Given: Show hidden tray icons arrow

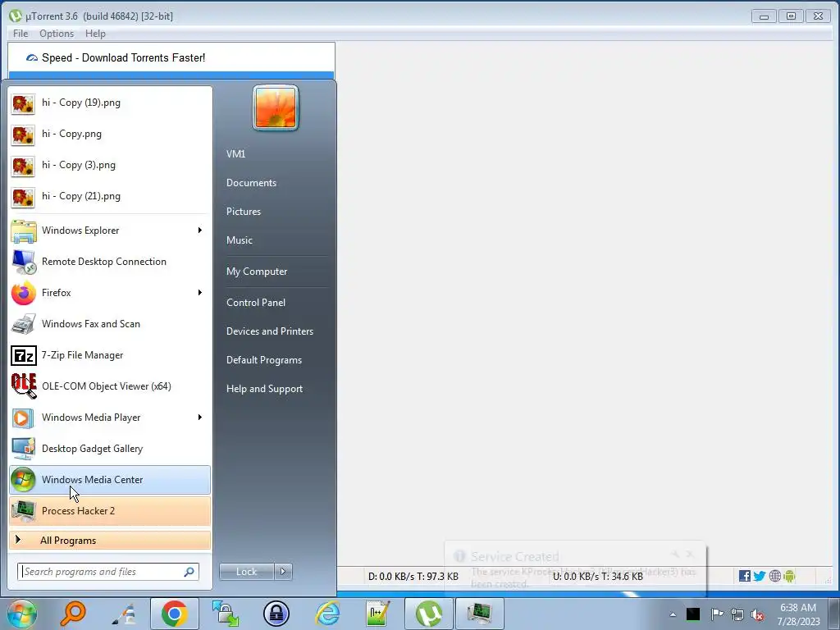Looking at the screenshot, I should click(673, 614).
